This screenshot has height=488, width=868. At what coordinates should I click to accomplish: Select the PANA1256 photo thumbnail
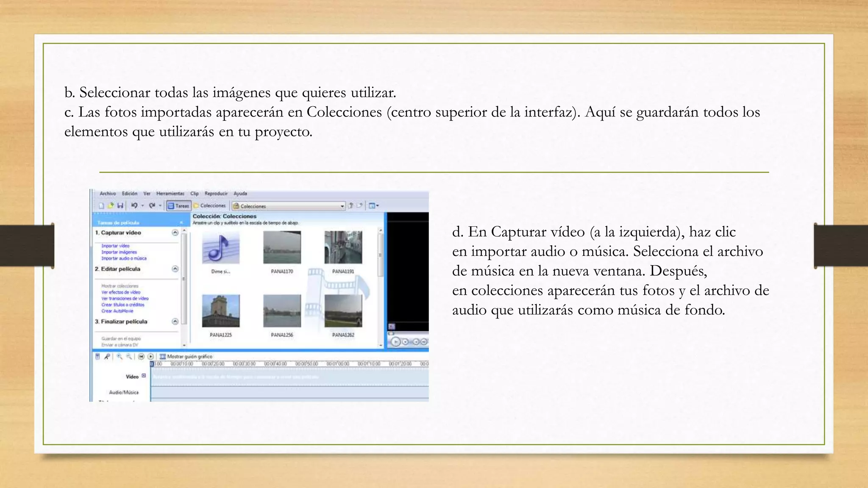pos(282,311)
